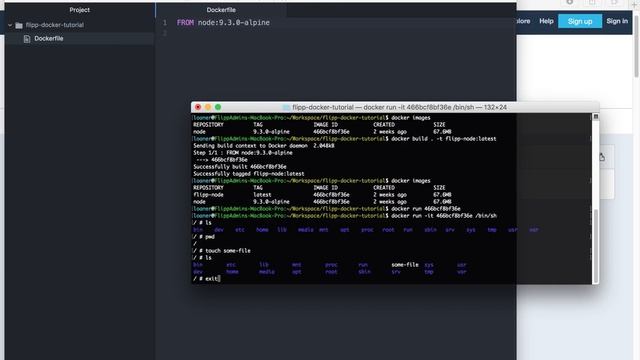
Task: Click 'Successfully tagged flipp-node:latest' line
Action: pyautogui.click(x=249, y=174)
